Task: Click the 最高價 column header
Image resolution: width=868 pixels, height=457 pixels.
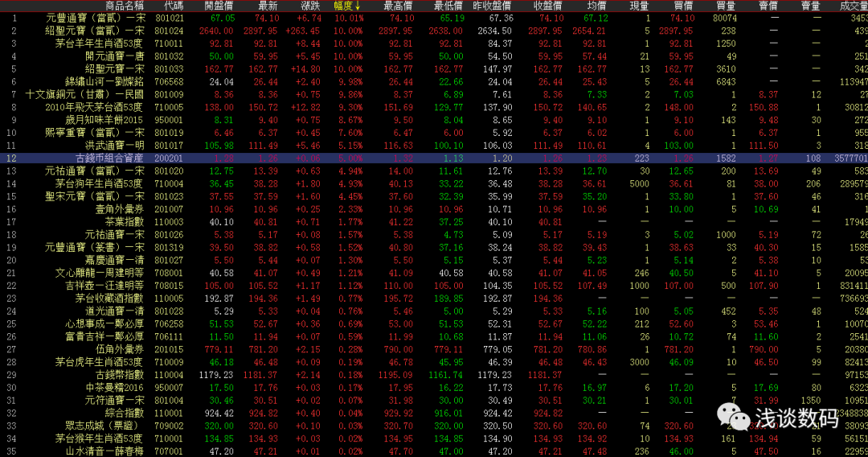Action: tap(398, 6)
